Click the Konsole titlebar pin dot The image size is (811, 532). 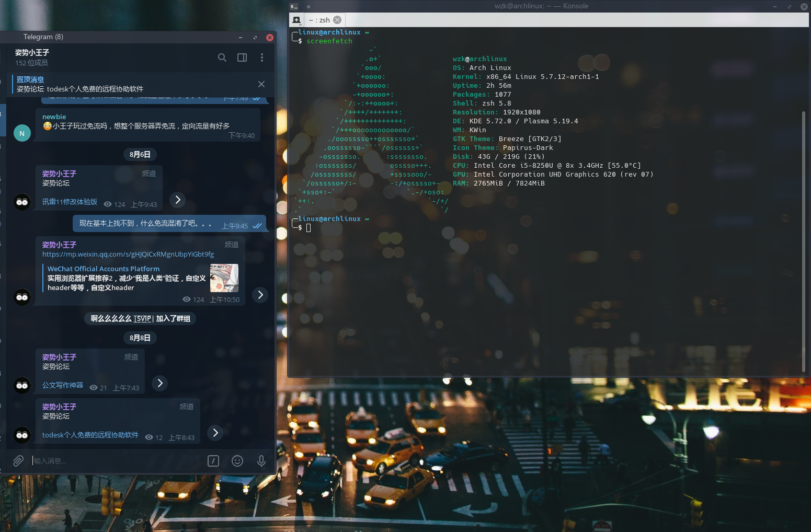pyautogui.click(x=309, y=6)
